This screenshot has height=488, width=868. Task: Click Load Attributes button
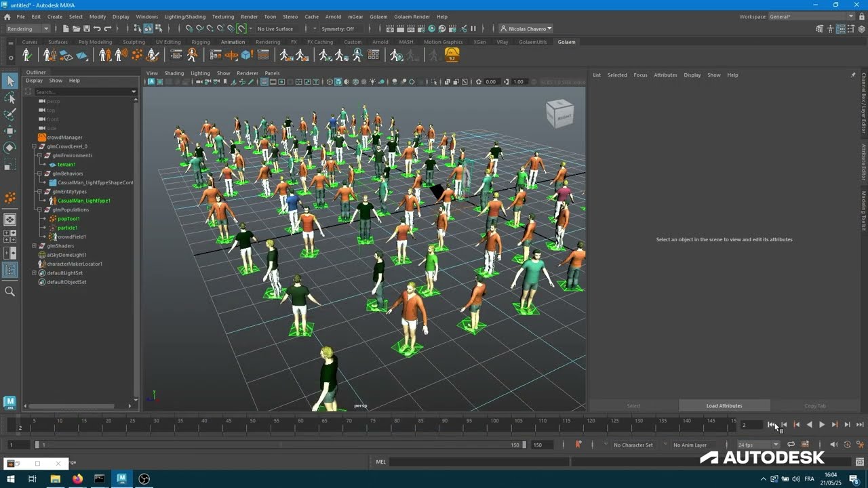[724, 406]
